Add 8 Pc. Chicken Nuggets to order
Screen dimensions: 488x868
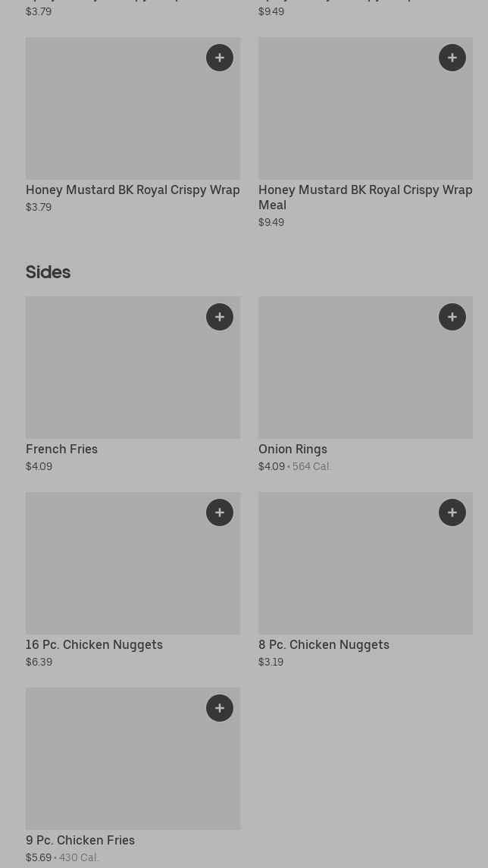pos(452,512)
